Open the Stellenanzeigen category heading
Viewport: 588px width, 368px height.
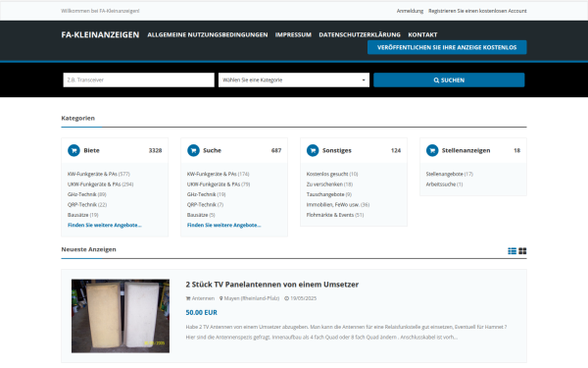coord(465,150)
